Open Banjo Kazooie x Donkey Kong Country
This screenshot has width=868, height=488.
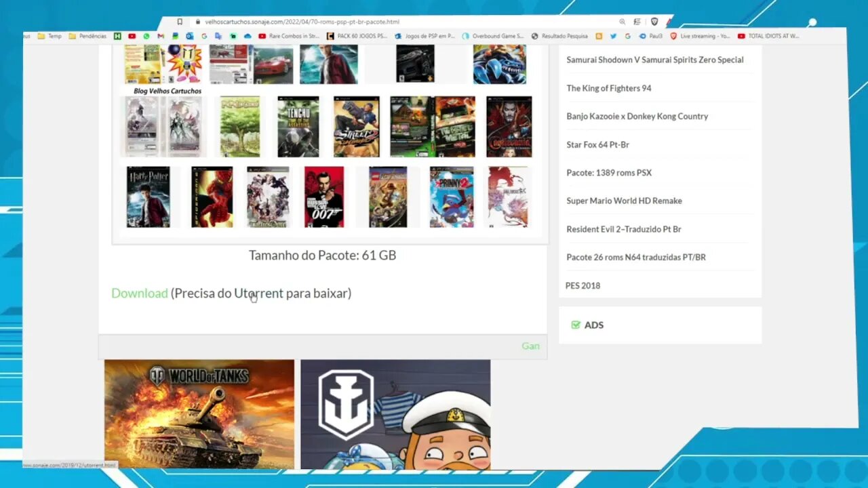(637, 116)
